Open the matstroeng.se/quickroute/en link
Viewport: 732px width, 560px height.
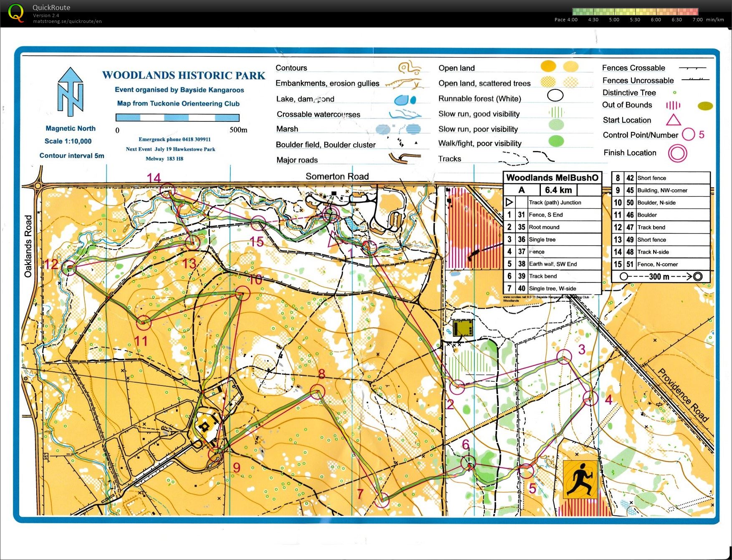[x=67, y=21]
